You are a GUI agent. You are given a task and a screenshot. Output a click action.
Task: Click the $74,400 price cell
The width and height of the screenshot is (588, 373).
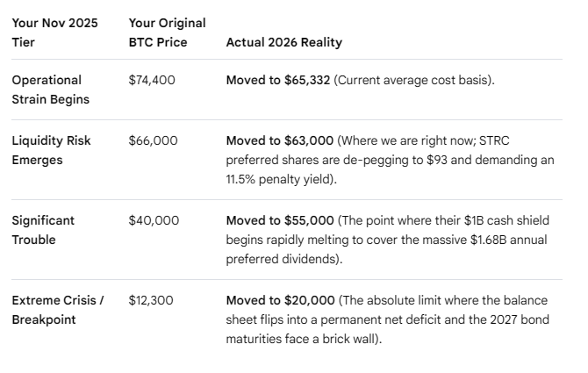click(152, 80)
